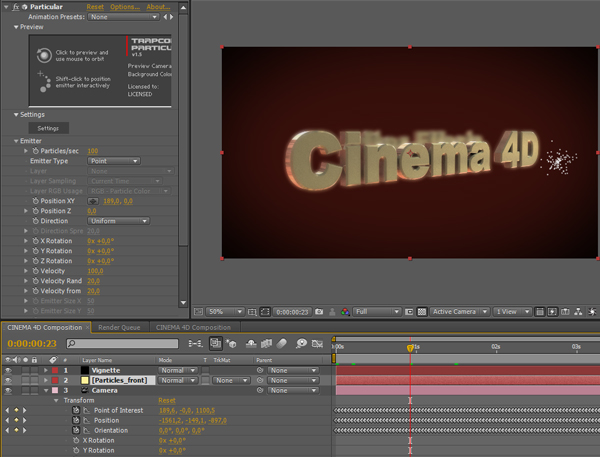Click Particles_front yellow solid swatch
This screenshot has width=600, height=457.
point(85,380)
